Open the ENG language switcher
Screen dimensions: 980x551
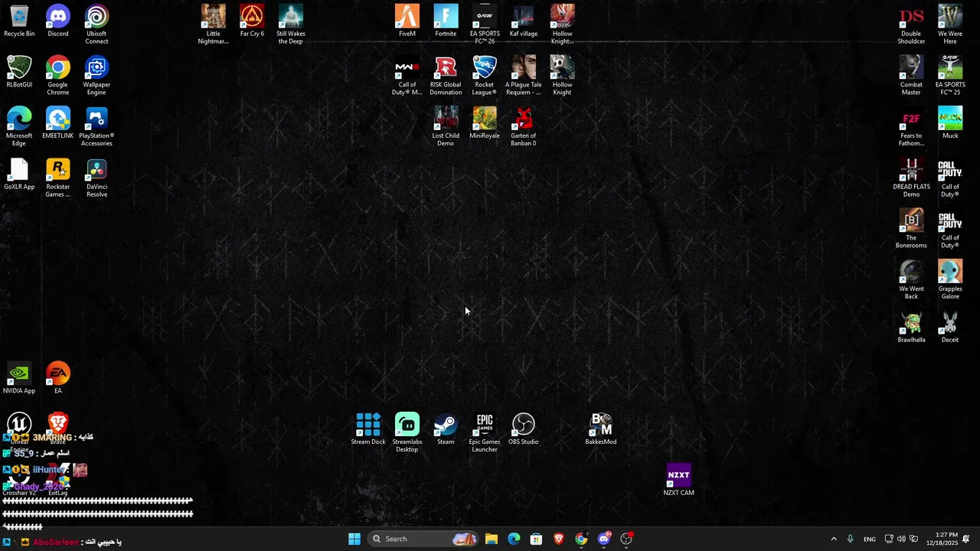[x=870, y=539]
